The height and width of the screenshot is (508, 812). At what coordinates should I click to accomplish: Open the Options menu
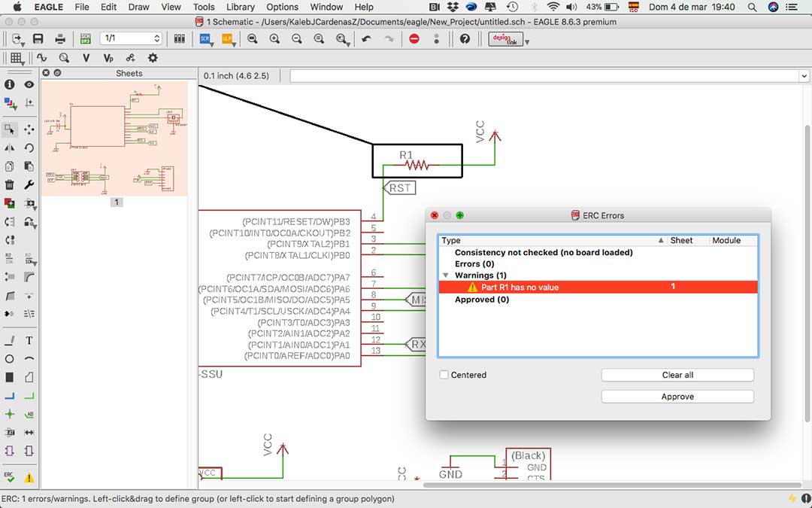[x=282, y=8]
